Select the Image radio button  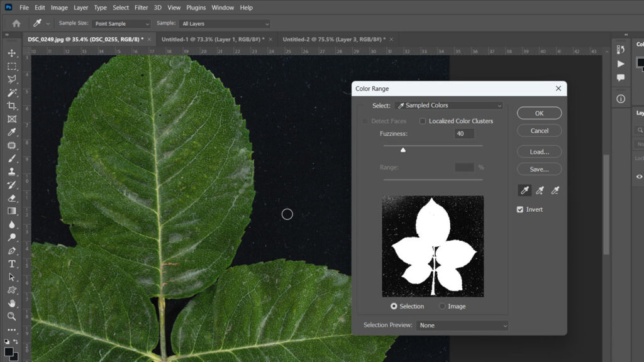click(442, 306)
